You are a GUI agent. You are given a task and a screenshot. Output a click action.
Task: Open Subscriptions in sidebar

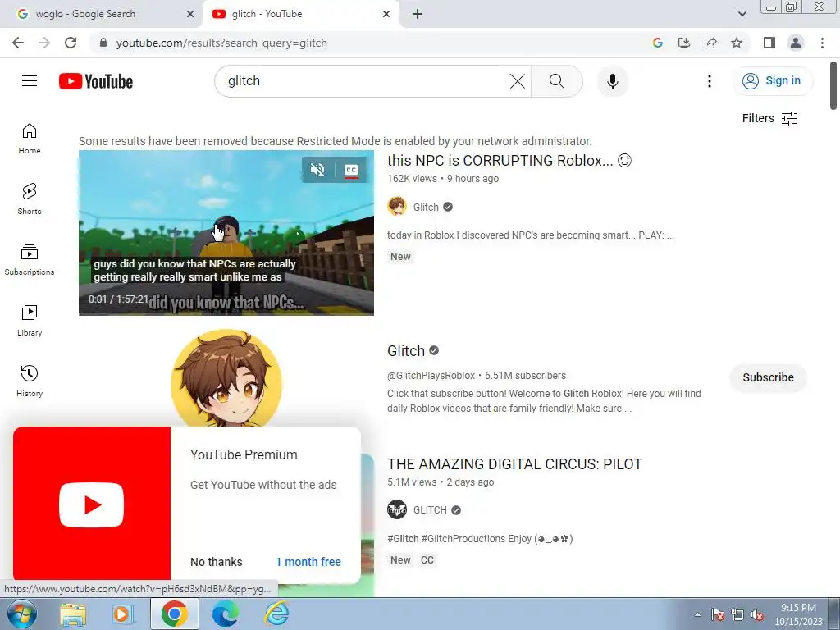click(x=30, y=260)
